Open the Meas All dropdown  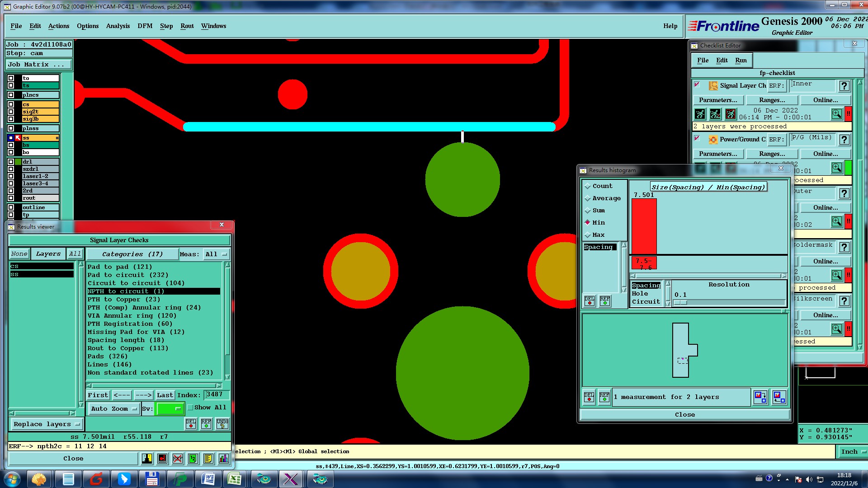click(216, 254)
